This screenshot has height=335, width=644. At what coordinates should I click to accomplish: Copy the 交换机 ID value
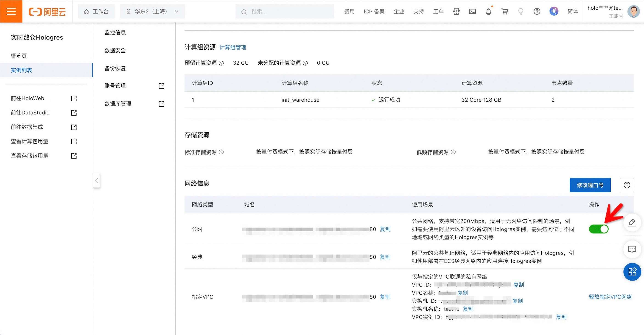(518, 301)
